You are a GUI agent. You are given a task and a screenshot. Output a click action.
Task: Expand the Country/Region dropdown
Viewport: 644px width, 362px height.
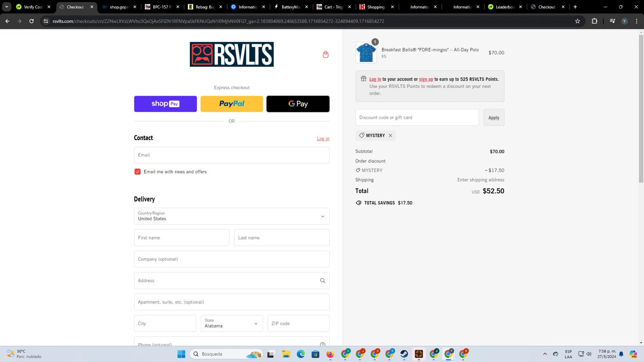coord(232,216)
